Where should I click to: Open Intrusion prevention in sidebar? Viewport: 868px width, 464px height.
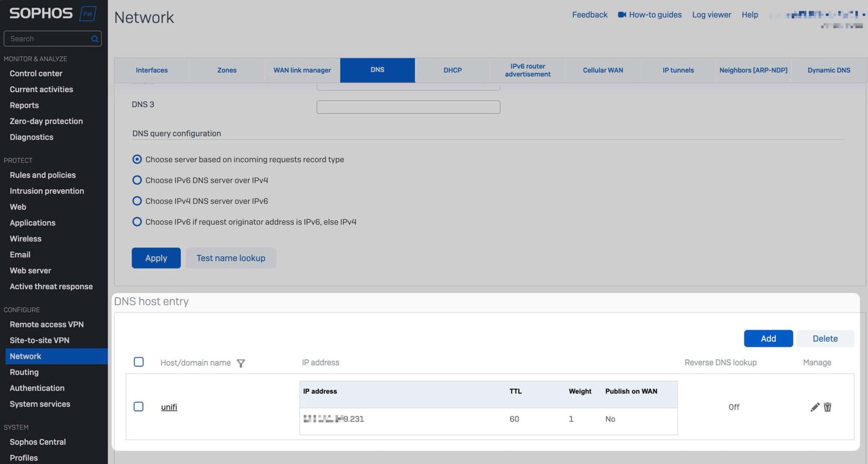point(47,191)
